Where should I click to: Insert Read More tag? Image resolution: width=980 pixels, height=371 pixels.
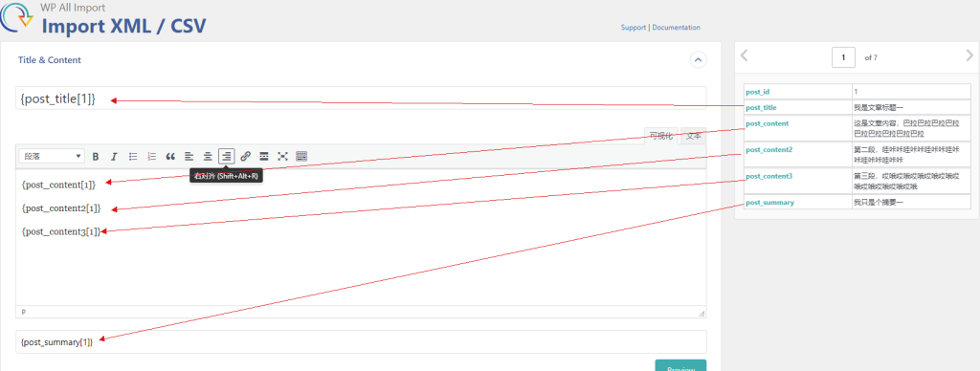(x=264, y=156)
